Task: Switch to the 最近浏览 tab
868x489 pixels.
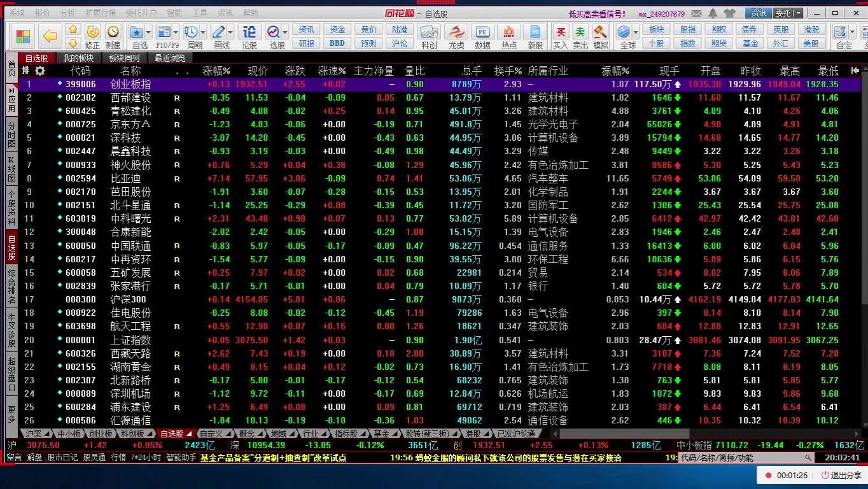Action: coord(170,58)
